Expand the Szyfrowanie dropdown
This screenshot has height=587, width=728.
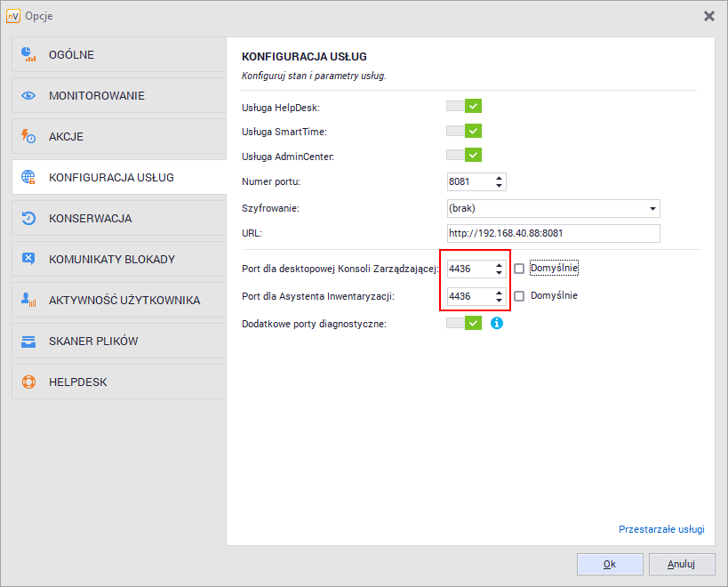point(653,208)
